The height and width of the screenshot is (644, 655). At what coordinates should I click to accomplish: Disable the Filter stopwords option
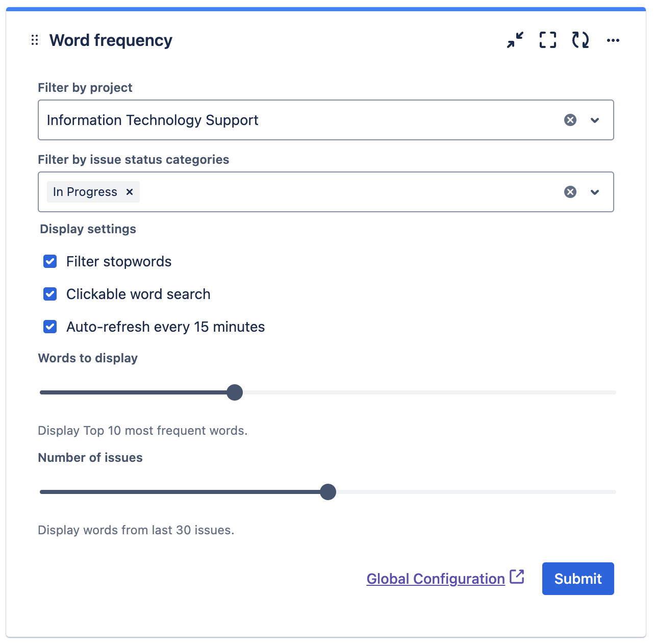(49, 261)
